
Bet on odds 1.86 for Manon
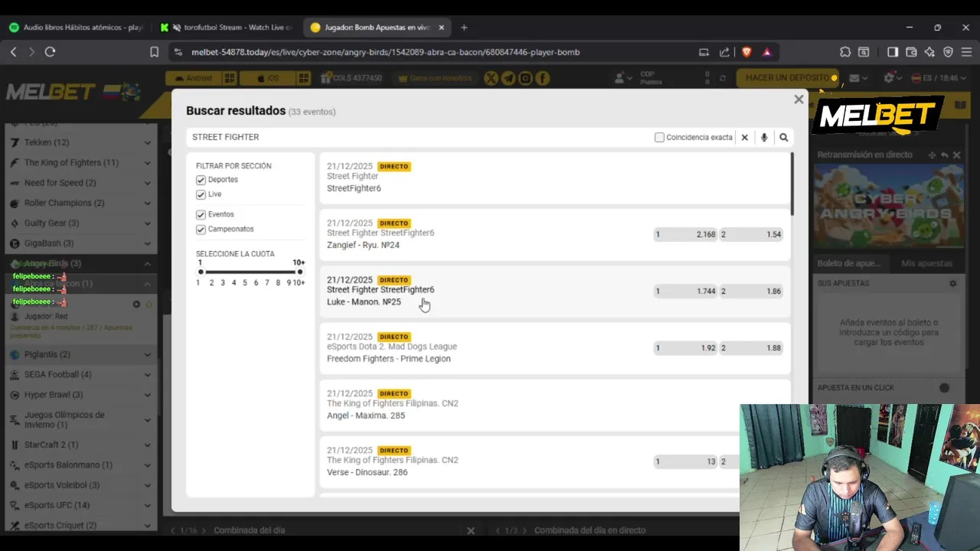coord(751,291)
